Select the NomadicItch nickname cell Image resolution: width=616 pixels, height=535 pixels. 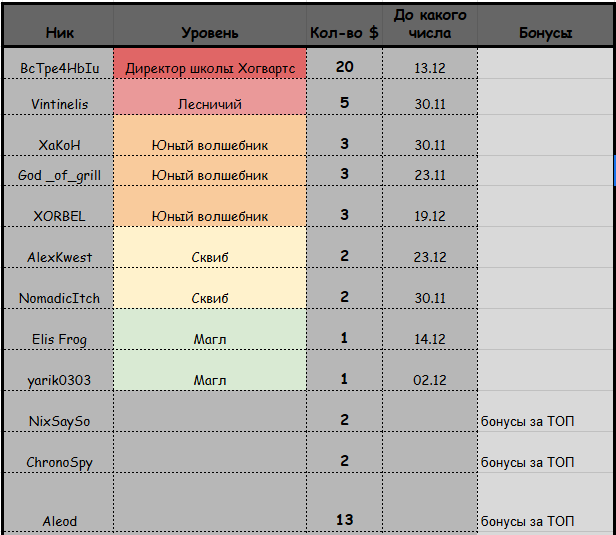click(x=59, y=289)
